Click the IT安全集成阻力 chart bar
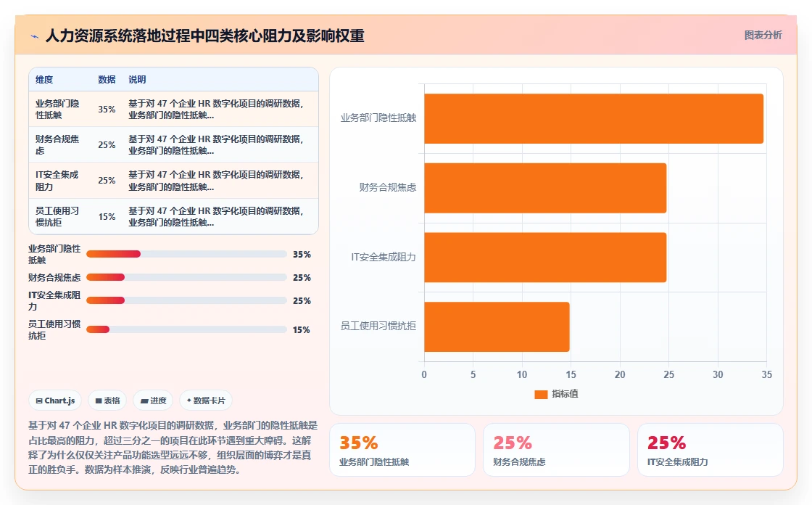The image size is (812, 505). [545, 257]
